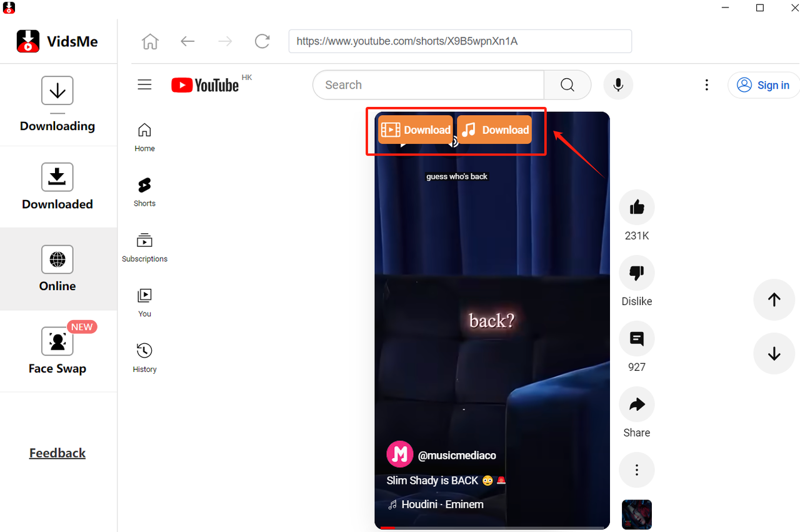Click the music note audio Download button
This screenshot has width=800, height=532.
click(x=494, y=129)
